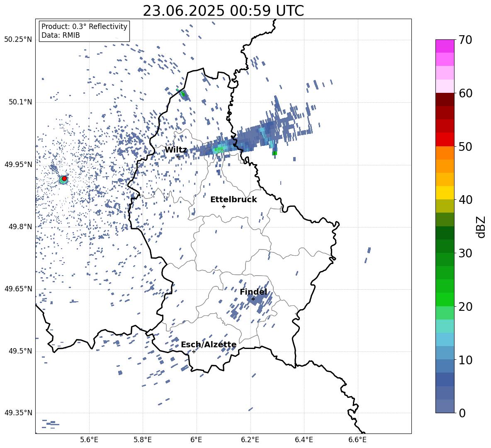Click the 6°E longitude label

[196, 440]
